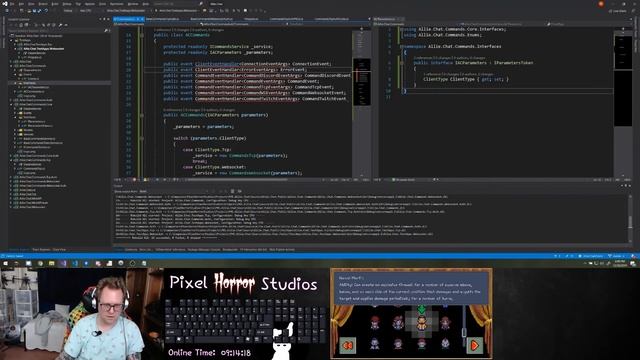Image resolution: width=640 pixels, height=360 pixels.
Task: Open the Build menu
Action: (x=55, y=4)
